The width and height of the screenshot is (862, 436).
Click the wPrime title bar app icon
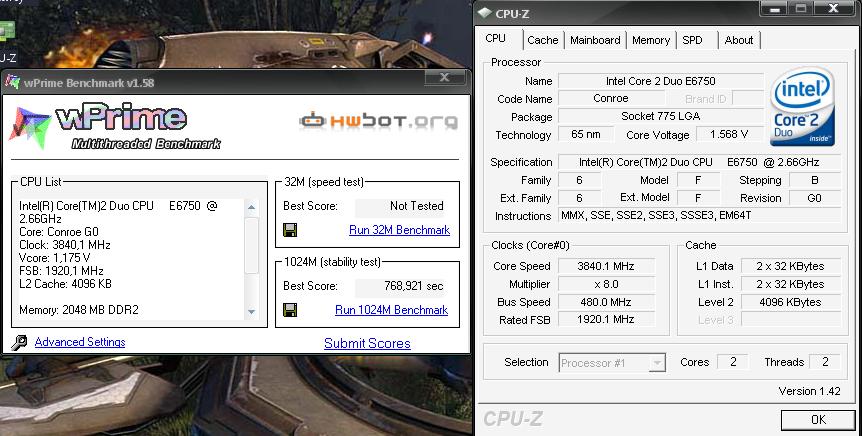(13, 82)
